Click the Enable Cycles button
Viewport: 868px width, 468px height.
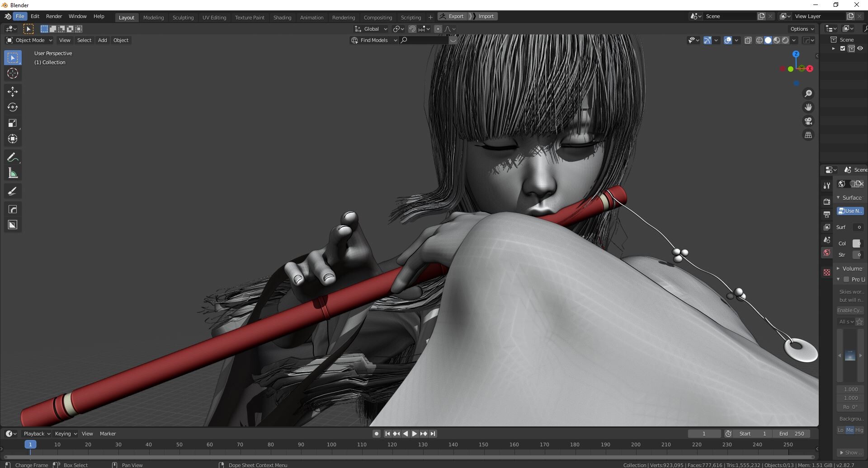[x=850, y=310]
